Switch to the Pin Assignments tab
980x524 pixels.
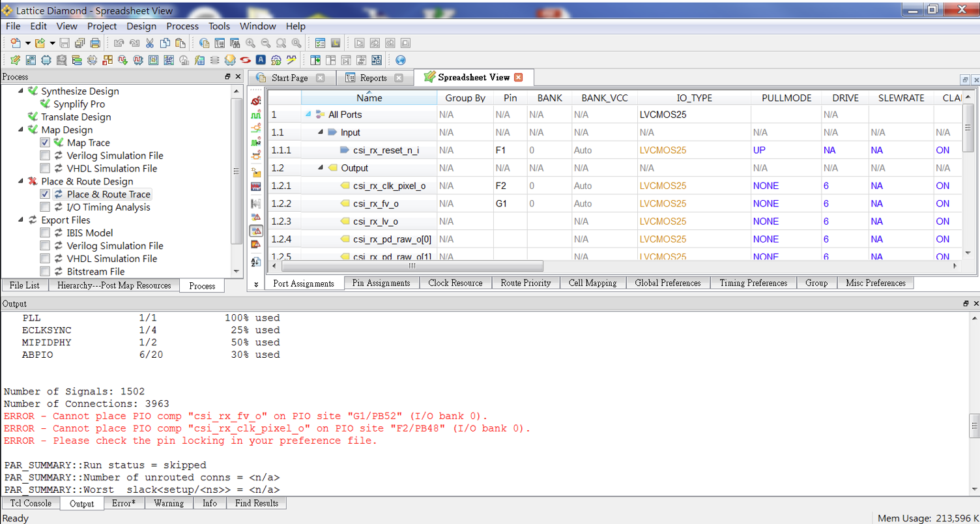tap(381, 283)
